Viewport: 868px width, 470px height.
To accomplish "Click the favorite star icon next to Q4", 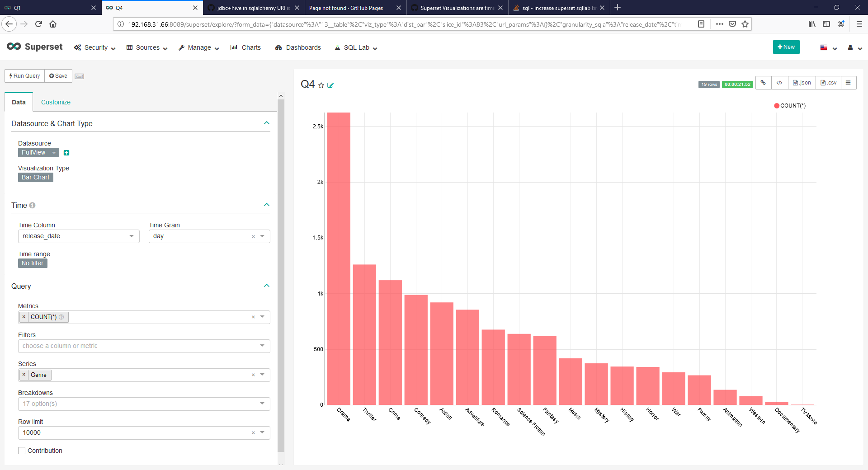I will coord(321,85).
